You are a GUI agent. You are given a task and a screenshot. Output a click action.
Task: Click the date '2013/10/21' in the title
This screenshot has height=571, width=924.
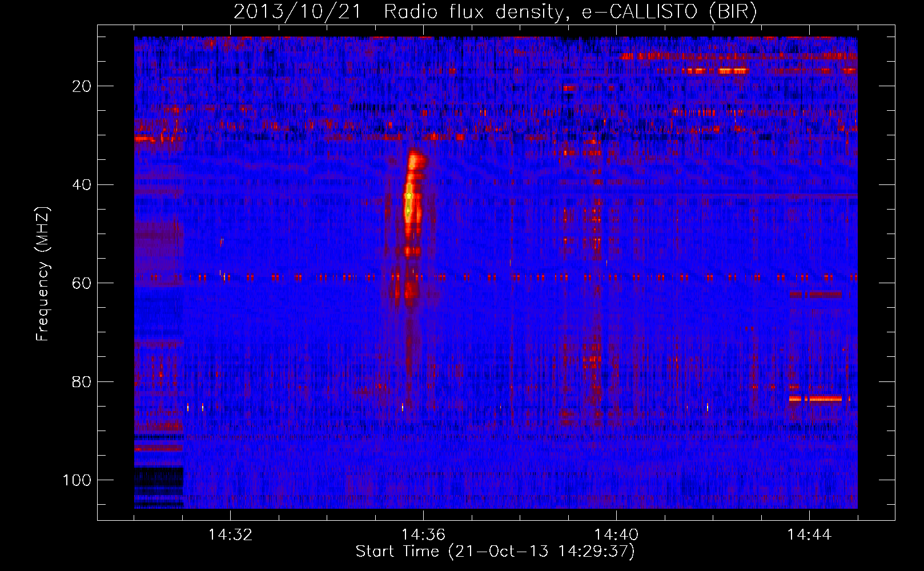pyautogui.click(x=297, y=11)
